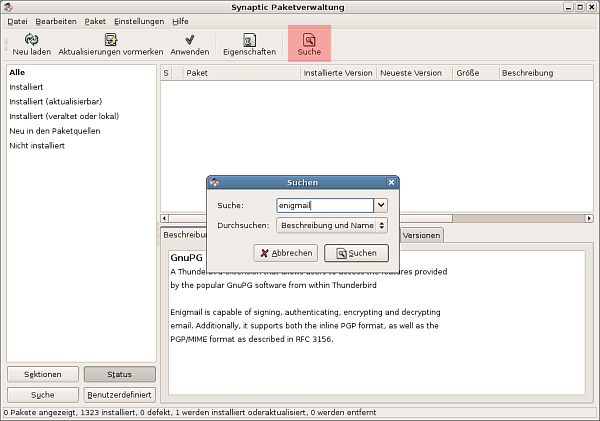Sort by Installierte Version column
Viewport: 600px width, 421px height.
point(338,73)
